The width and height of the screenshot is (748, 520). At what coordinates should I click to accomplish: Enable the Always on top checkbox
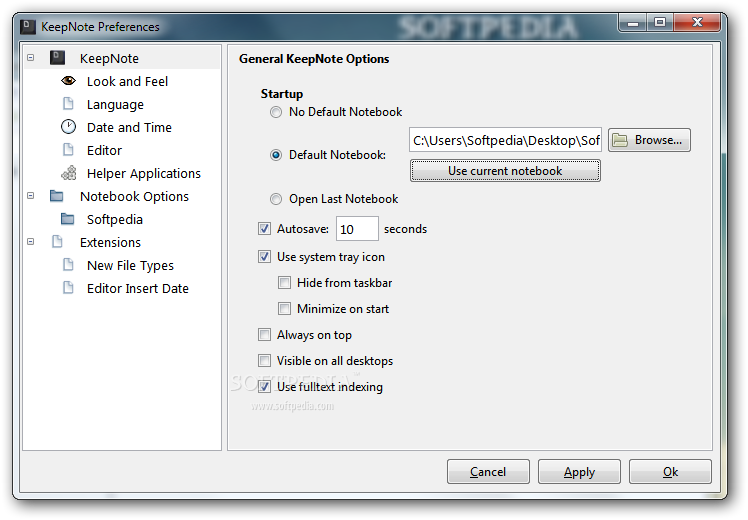coord(264,335)
